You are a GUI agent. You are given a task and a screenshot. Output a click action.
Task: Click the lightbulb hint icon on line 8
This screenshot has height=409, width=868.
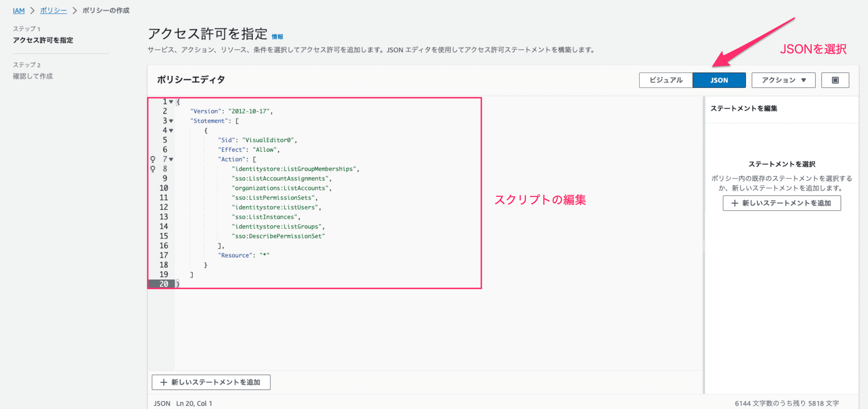click(x=153, y=169)
